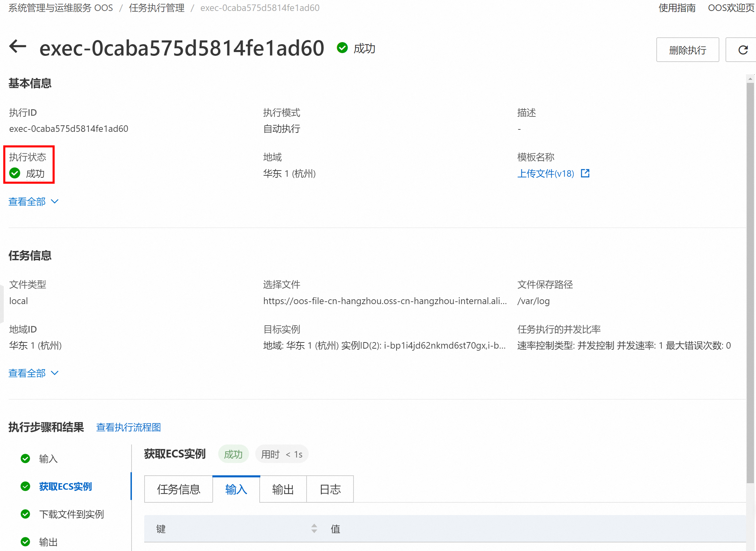Open 查看执行流程图 link
The image size is (756, 551).
coord(128,427)
